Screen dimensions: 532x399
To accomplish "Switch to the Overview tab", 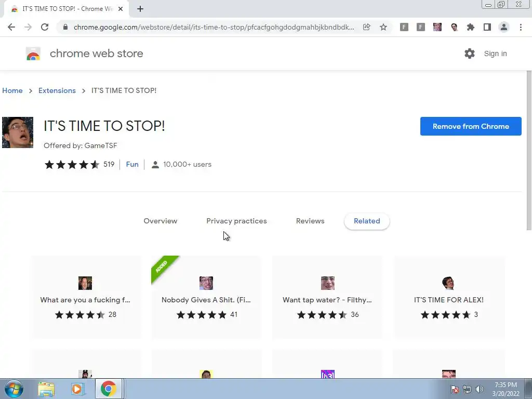I will tap(161, 221).
